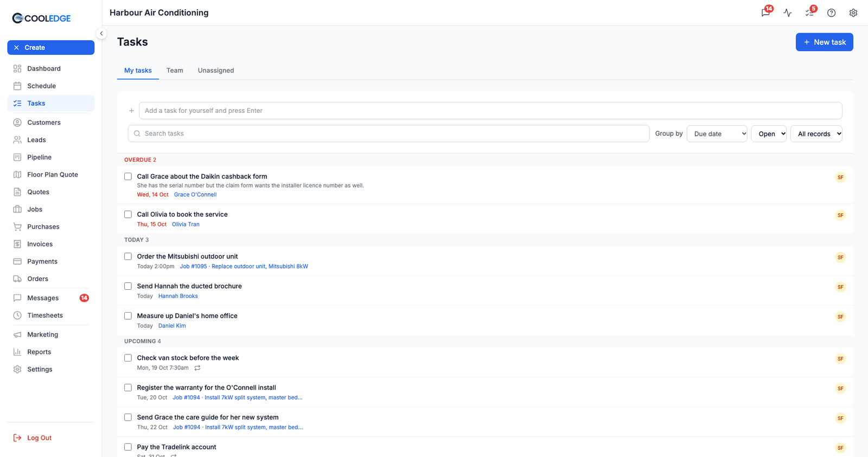Focus the 'Add a task for yourself' field
The width and height of the screenshot is (868, 457).
point(490,111)
